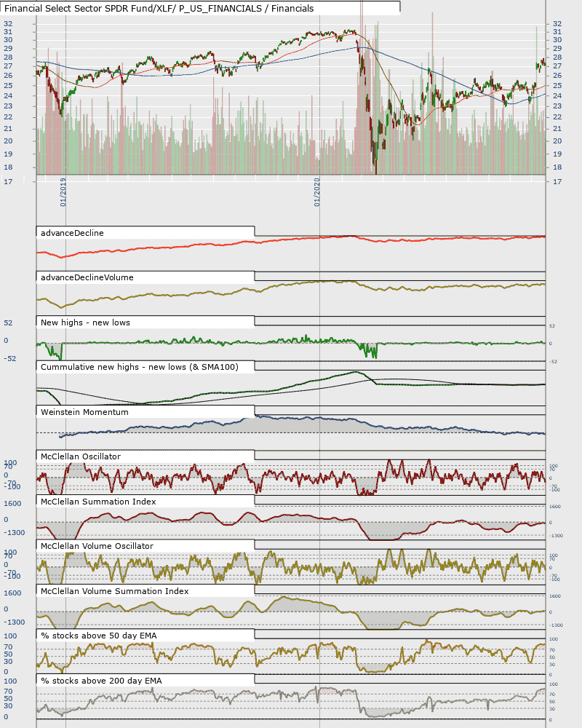Click the 01/2020 date marker
This screenshot has height=728, width=582.
[317, 191]
